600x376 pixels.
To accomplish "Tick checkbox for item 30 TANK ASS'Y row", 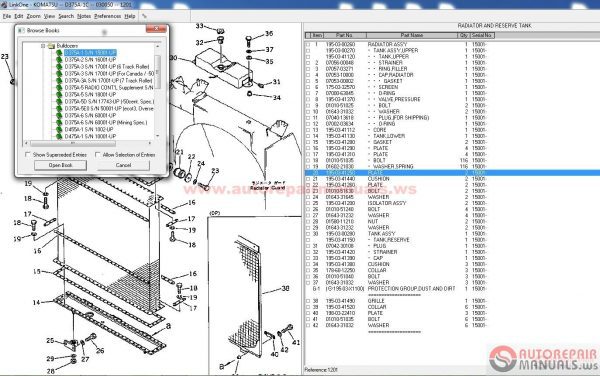I will [308, 234].
